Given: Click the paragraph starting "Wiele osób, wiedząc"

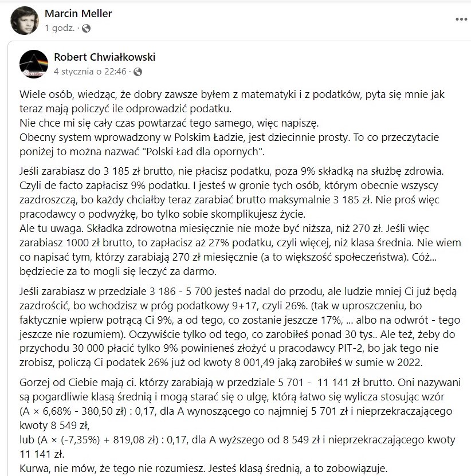Looking at the screenshot, I should pyautogui.click(x=229, y=100).
